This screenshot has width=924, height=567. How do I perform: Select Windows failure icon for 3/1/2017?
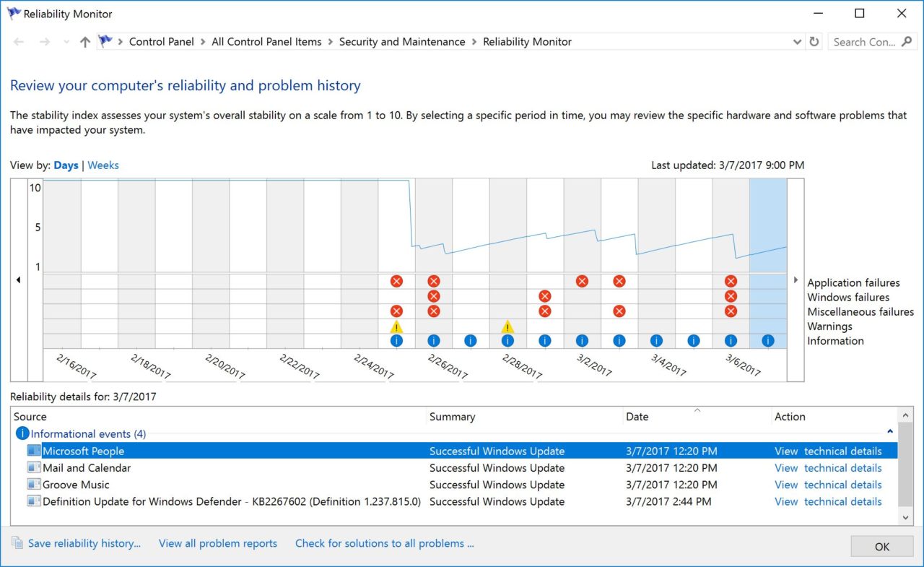(545, 296)
